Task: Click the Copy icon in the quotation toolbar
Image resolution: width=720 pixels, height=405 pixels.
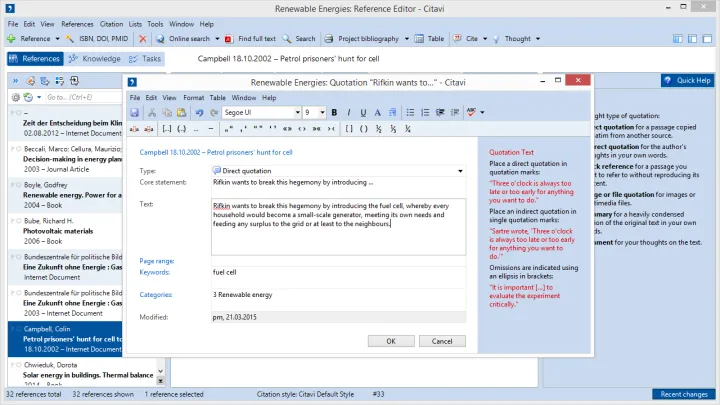Action: [167, 112]
